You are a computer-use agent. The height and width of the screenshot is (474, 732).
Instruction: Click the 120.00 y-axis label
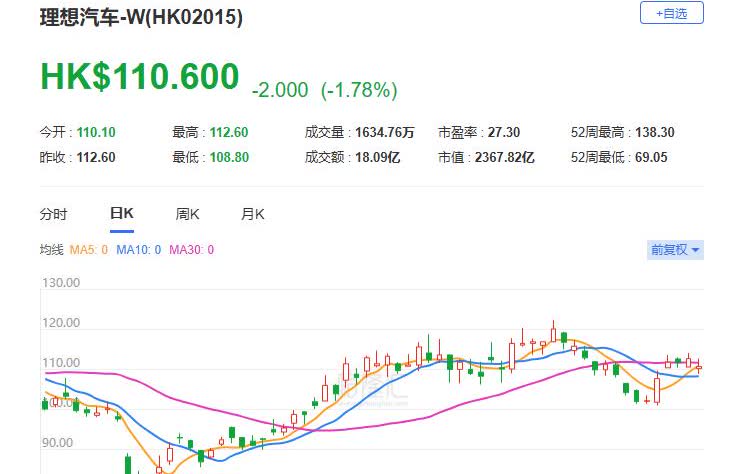tap(61, 323)
